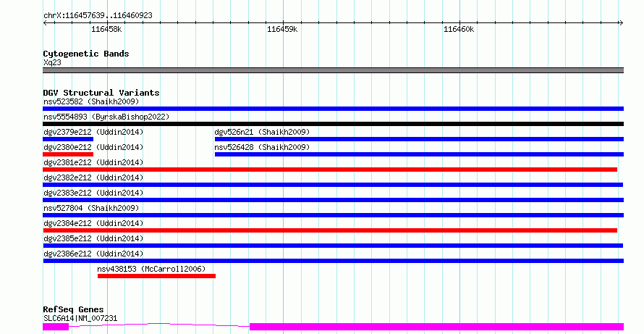This screenshot has width=644, height=334.
Task: Click the blue dgv2382e212 variant bar
Action: point(333,185)
